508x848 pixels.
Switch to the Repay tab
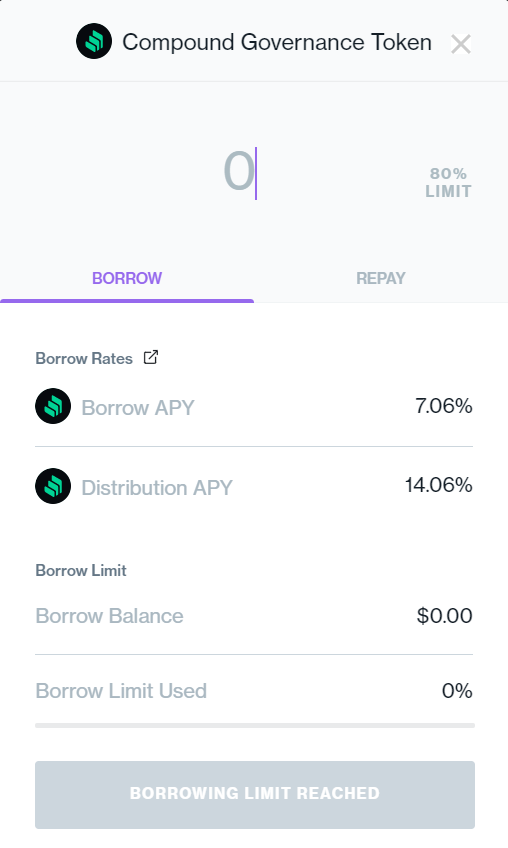381,278
